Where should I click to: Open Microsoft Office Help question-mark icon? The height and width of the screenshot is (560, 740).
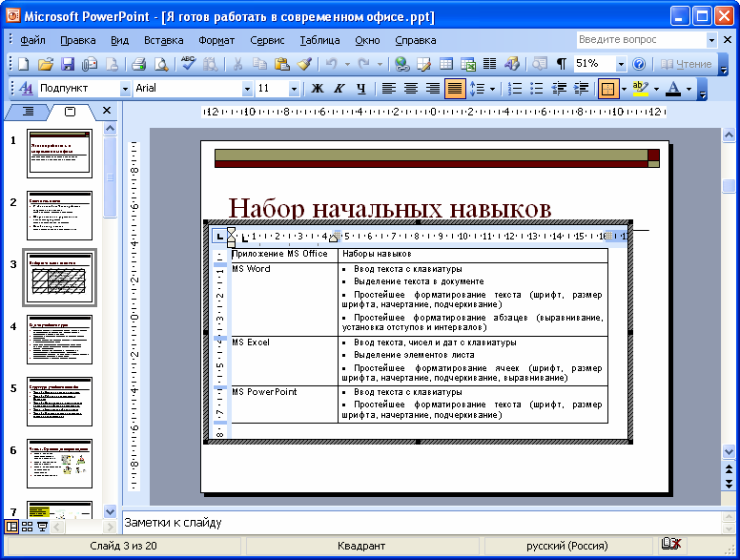639,64
